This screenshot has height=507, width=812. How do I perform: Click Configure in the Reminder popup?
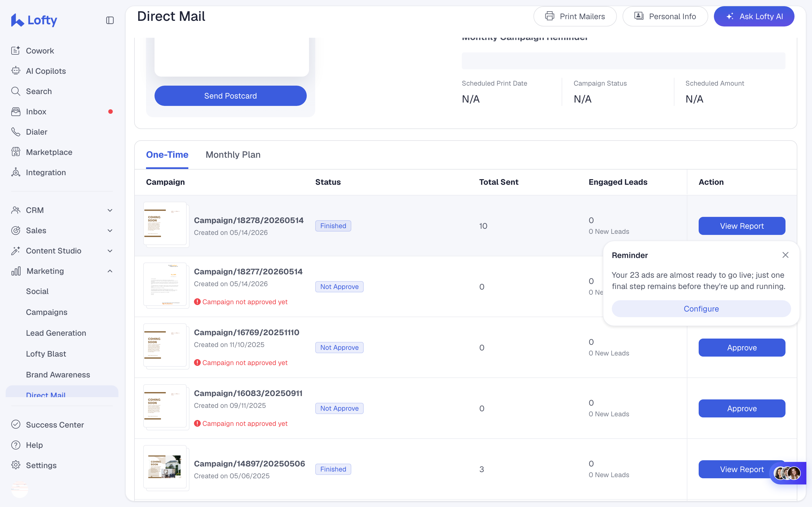[701, 308]
